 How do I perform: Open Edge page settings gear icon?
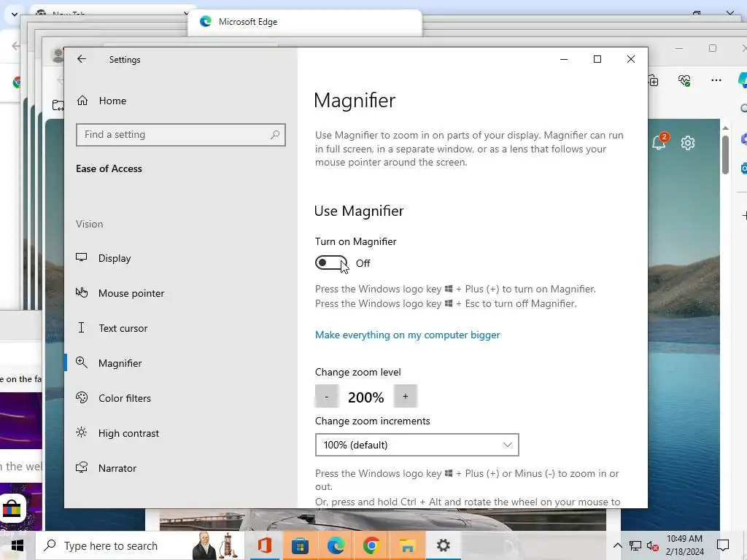687,143
